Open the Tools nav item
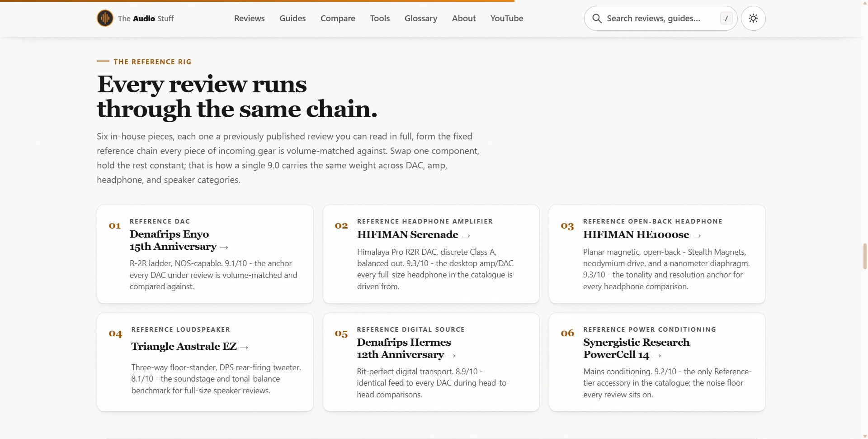 tap(380, 19)
